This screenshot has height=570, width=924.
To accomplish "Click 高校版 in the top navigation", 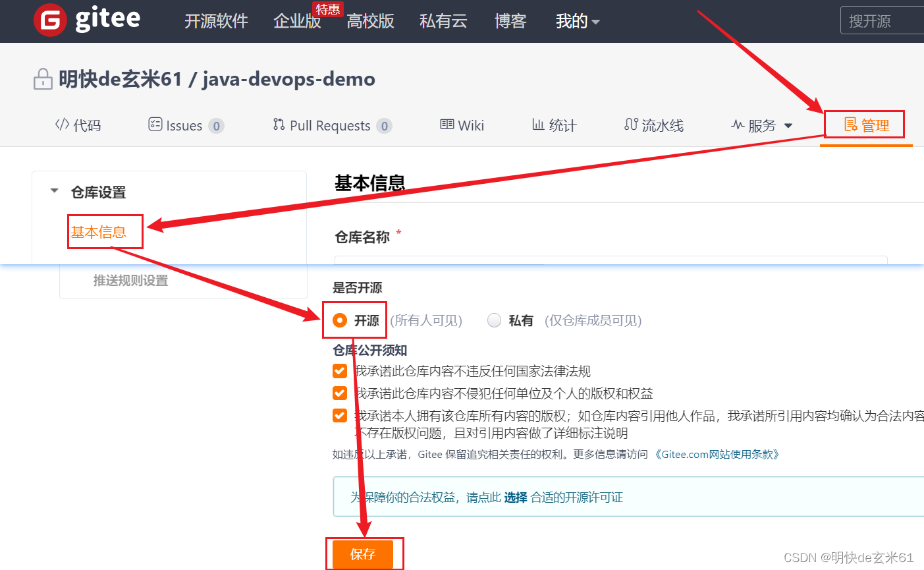I will (370, 21).
